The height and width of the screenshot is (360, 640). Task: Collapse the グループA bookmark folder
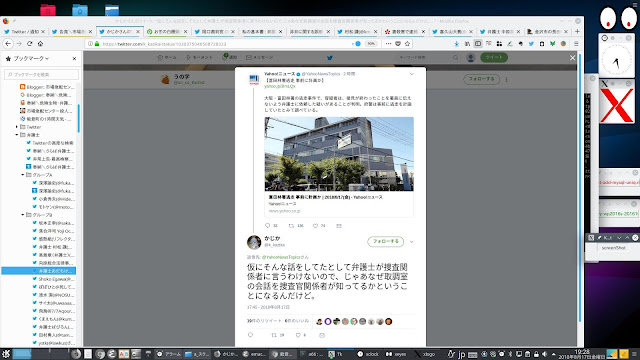pyautogui.click(x=23, y=175)
